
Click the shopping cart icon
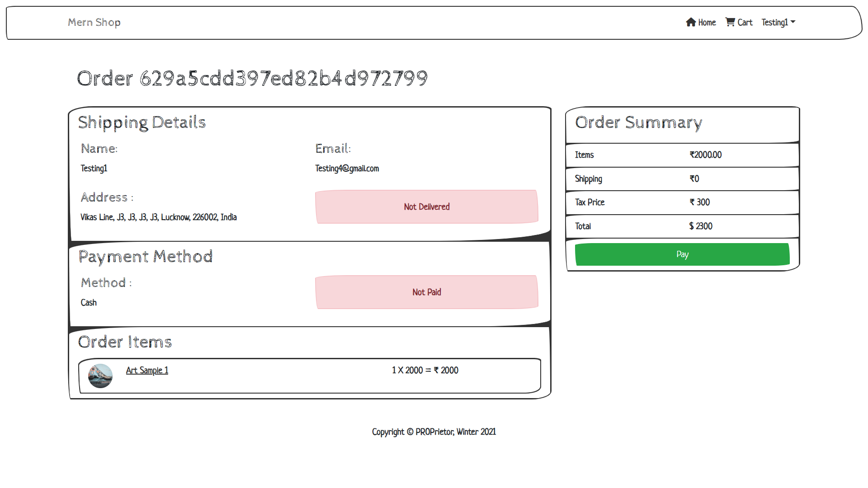pyautogui.click(x=730, y=22)
